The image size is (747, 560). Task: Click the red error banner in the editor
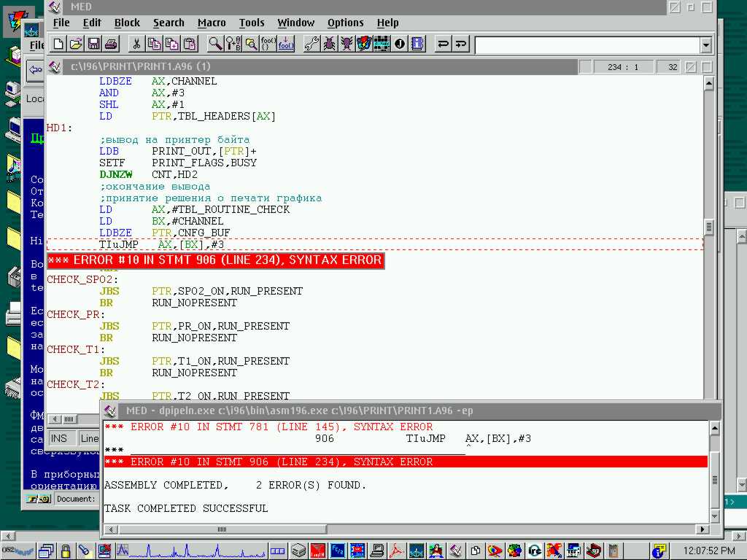pyautogui.click(x=216, y=260)
